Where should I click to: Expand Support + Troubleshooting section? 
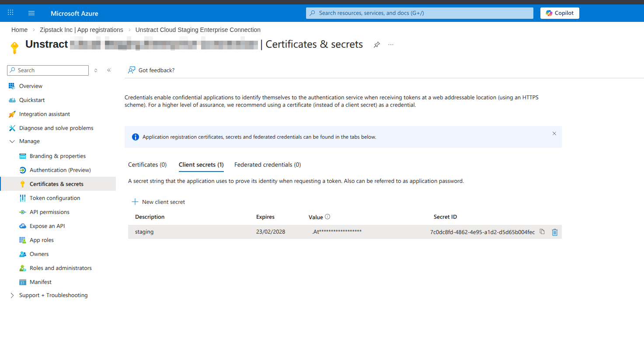tap(12, 295)
